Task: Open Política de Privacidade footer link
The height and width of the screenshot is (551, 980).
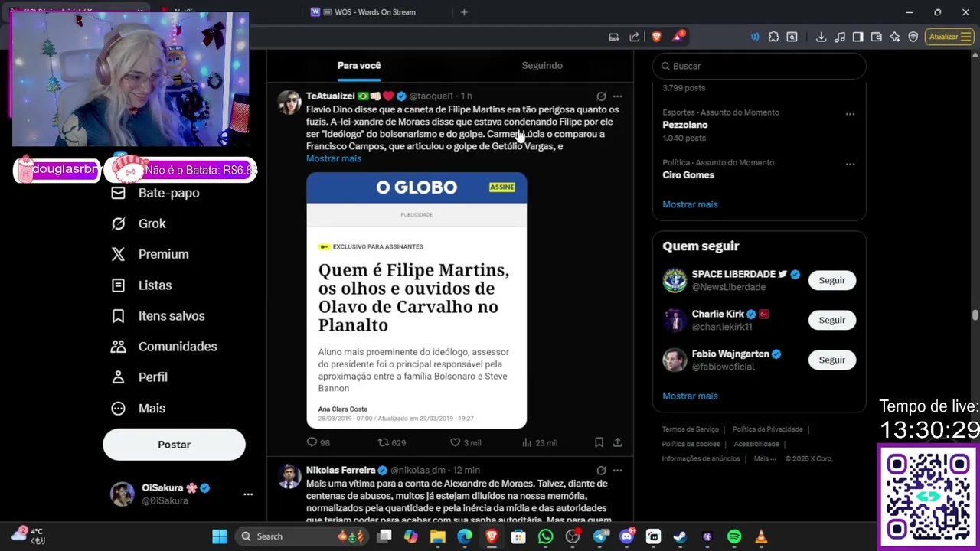Action: click(768, 429)
